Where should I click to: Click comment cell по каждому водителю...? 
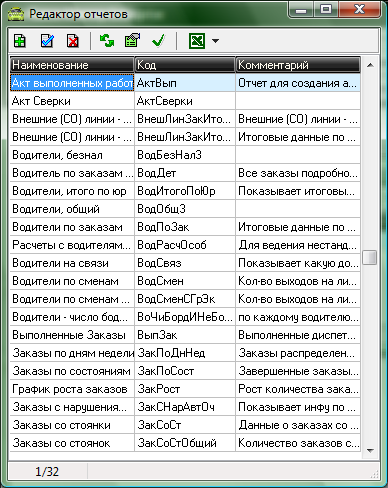[298, 317]
